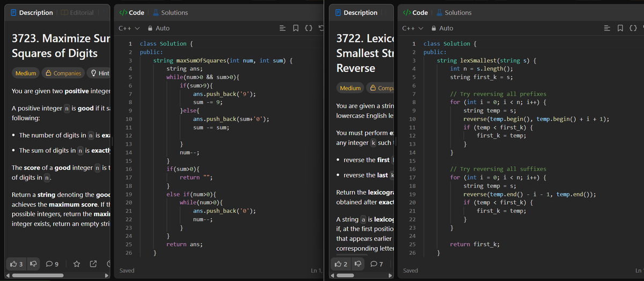Click code line ans.push_back(sum+'0');

point(231,119)
